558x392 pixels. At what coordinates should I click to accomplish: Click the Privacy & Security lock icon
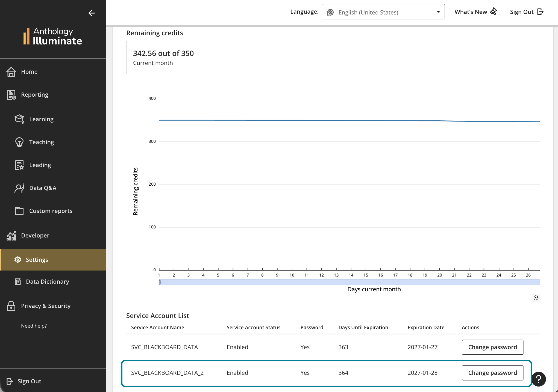click(x=11, y=306)
